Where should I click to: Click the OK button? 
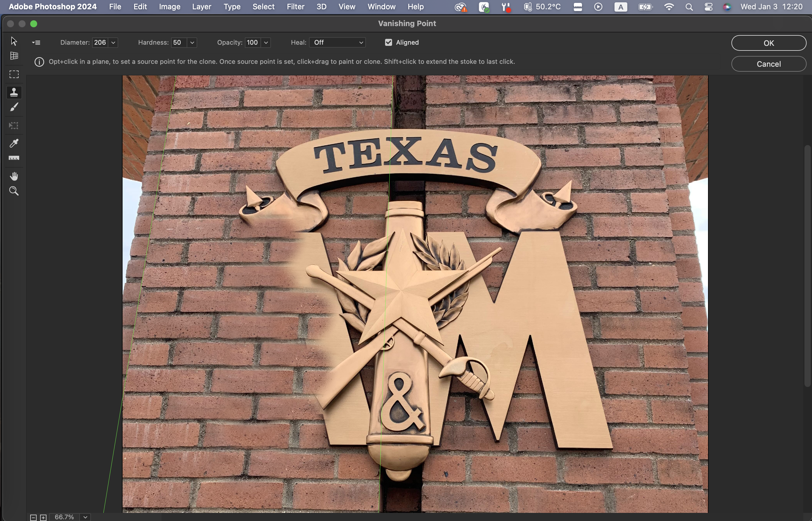[x=768, y=43]
